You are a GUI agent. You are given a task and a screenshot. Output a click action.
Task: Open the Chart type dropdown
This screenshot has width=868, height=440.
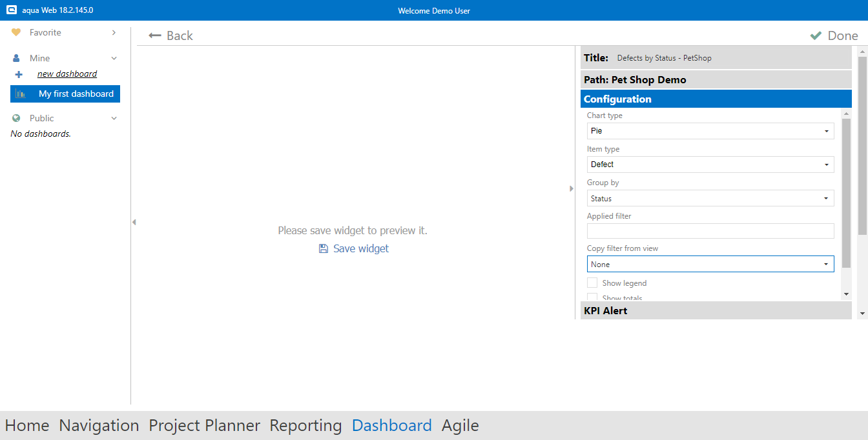click(710, 131)
